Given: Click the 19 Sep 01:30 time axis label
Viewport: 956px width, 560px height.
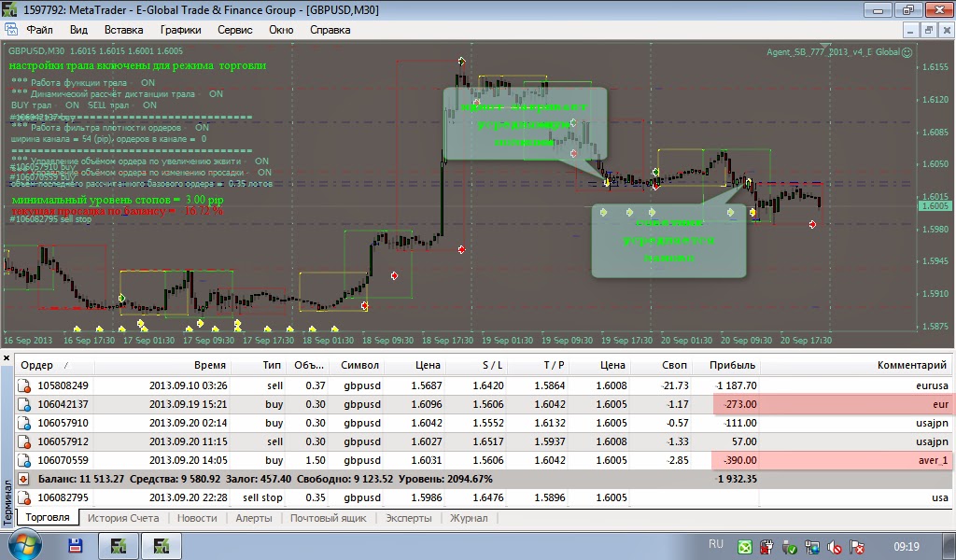Looking at the screenshot, I should click(x=507, y=341).
